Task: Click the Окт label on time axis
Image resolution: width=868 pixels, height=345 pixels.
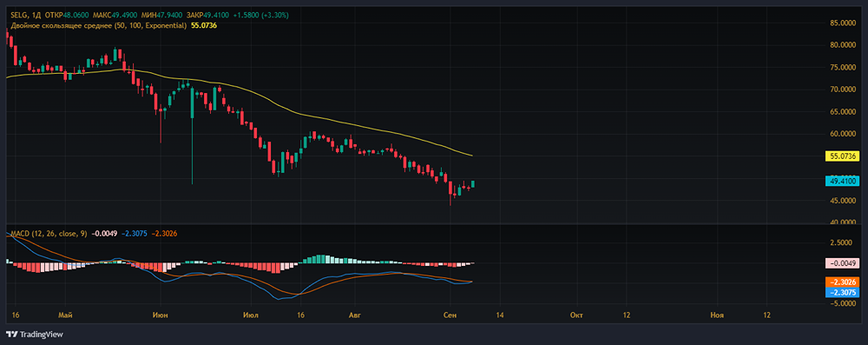Action: 575,315
